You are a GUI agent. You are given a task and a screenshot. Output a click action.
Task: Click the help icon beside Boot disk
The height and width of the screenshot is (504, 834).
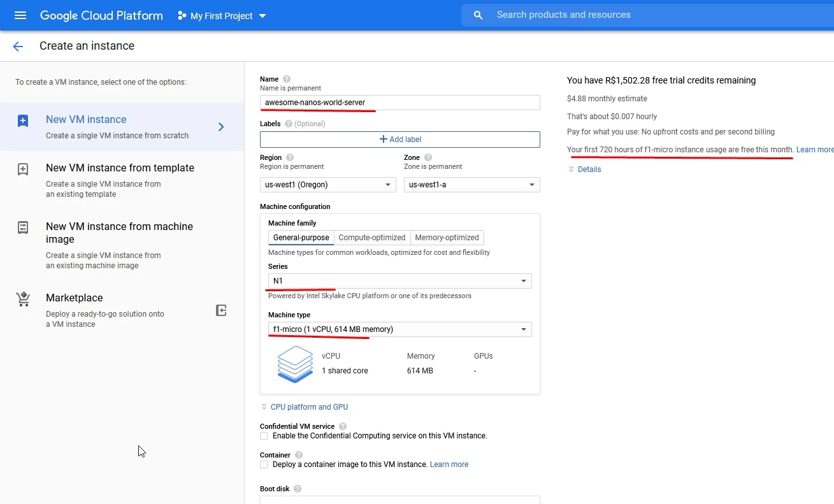tap(298, 489)
